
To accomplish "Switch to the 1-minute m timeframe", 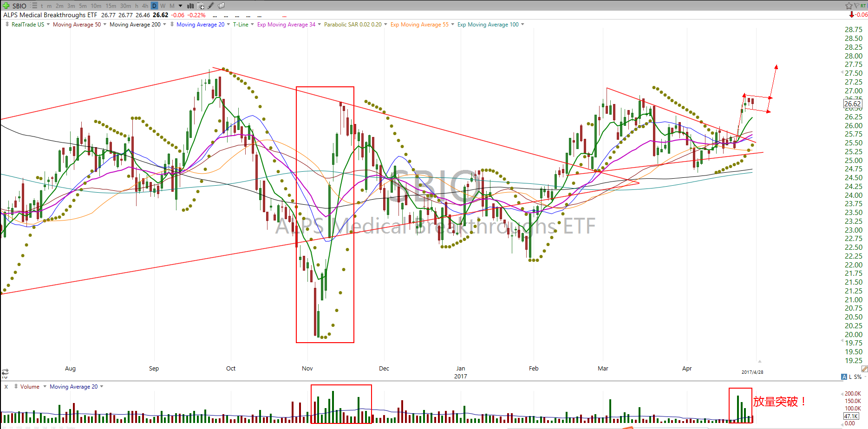I will point(49,6).
